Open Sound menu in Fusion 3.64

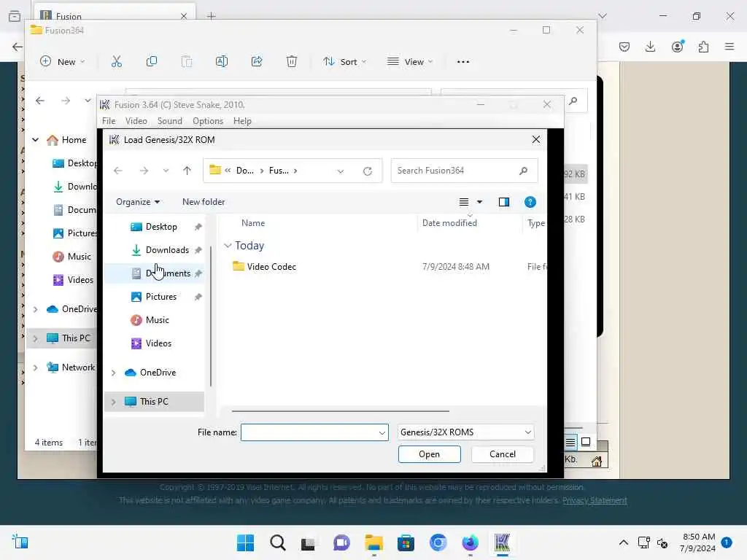169,121
